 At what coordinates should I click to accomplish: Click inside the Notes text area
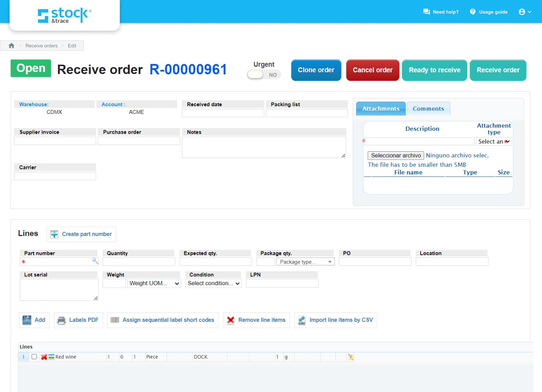[x=264, y=147]
